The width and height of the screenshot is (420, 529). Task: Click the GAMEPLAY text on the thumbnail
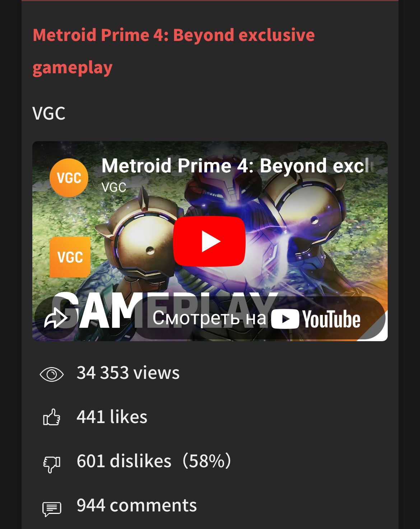[x=165, y=311]
